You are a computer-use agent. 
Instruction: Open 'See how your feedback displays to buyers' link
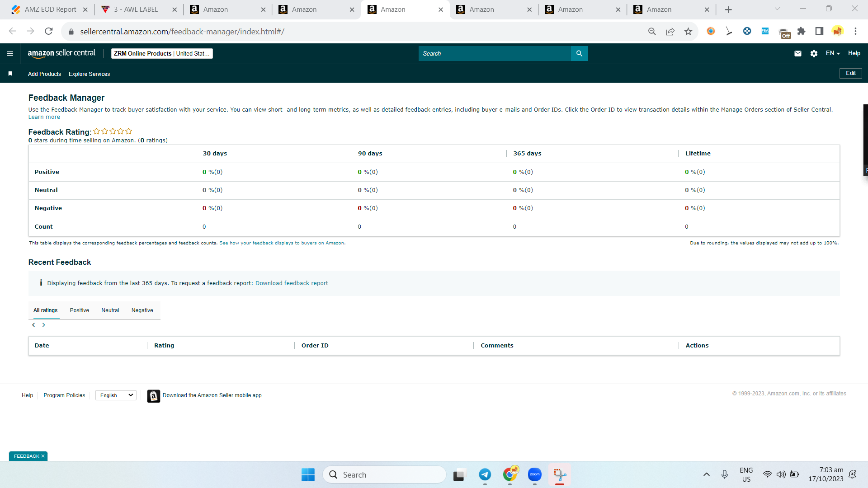click(282, 243)
